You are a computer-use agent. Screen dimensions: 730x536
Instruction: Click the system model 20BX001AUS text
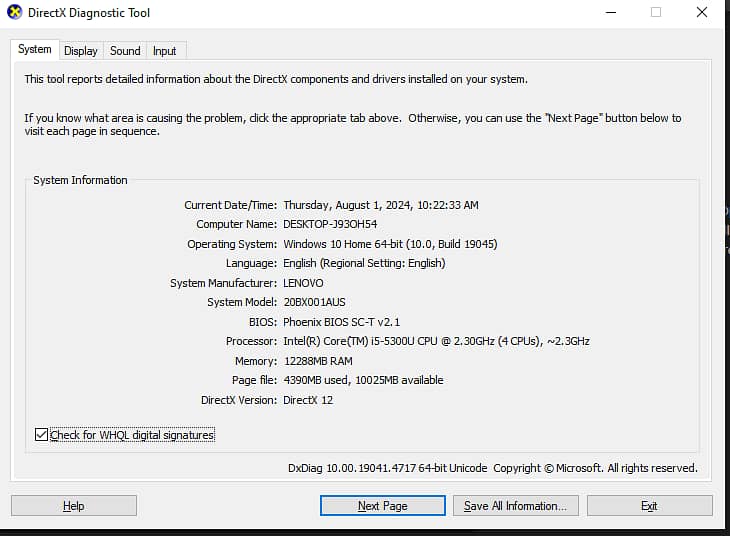[x=316, y=302]
